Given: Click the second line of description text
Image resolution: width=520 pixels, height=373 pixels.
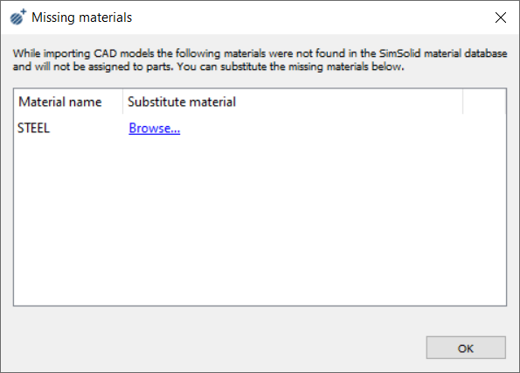Looking at the screenshot, I should tap(208, 67).
